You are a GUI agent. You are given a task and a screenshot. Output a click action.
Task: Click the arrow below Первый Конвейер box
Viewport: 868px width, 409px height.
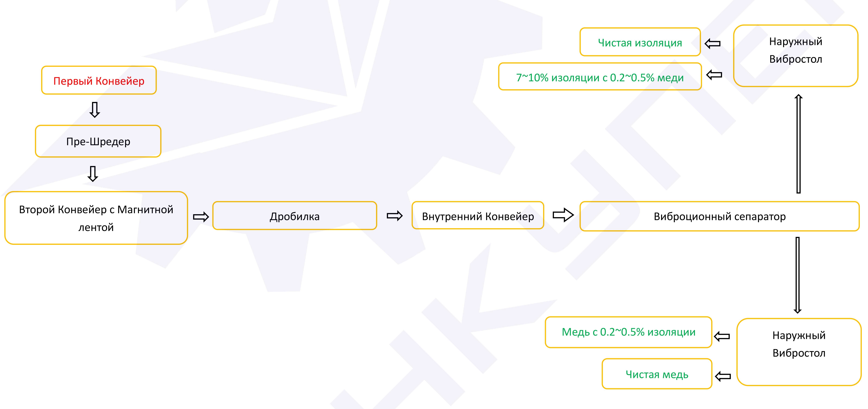(95, 110)
